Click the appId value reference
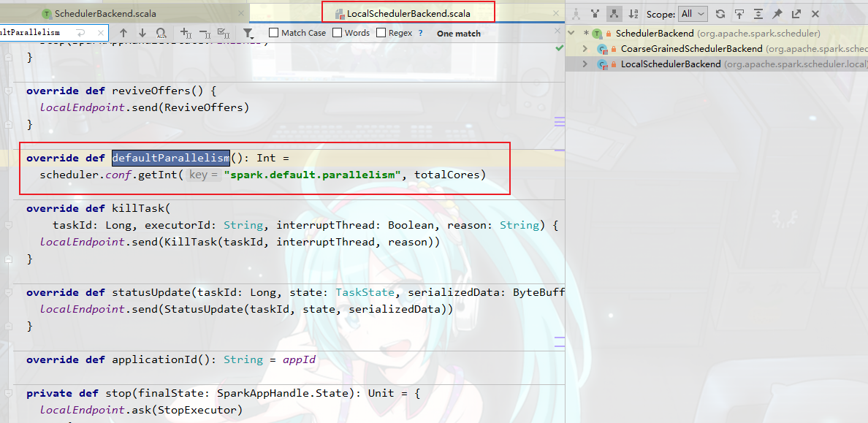The width and height of the screenshot is (868, 423). click(x=299, y=359)
